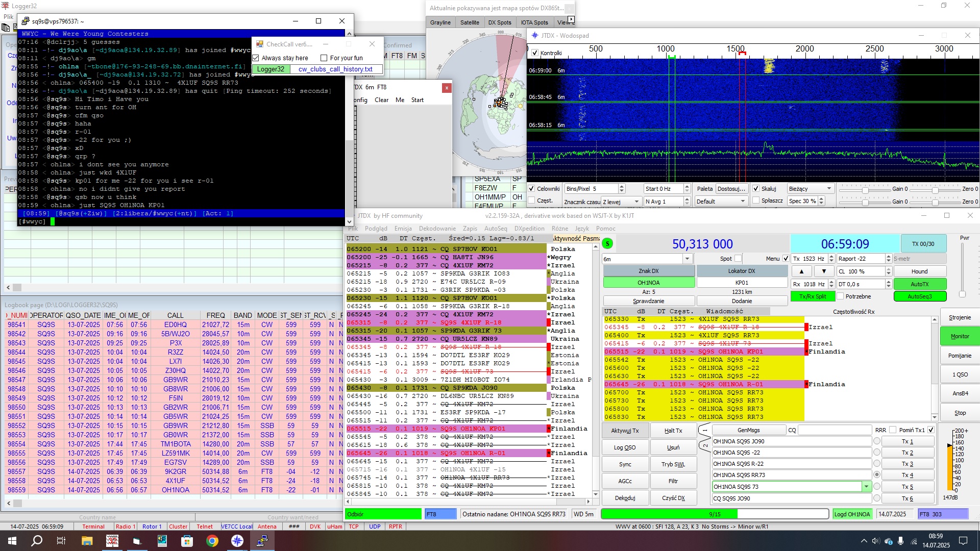Enable the Spot checkbox
This screenshot has width=980, height=551.
point(738,259)
